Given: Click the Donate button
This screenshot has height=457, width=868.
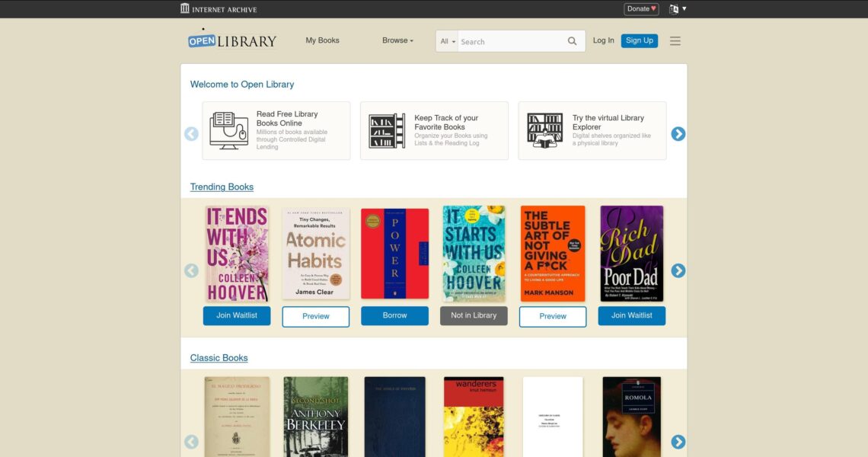Looking at the screenshot, I should point(641,9).
